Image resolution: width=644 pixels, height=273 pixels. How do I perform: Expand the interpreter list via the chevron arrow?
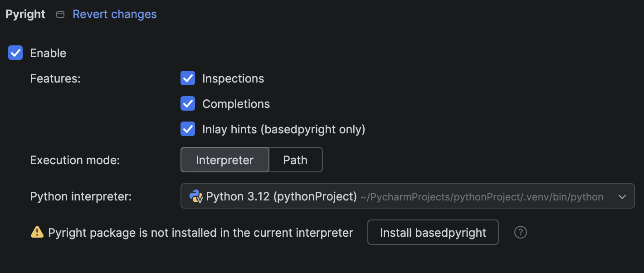click(623, 196)
